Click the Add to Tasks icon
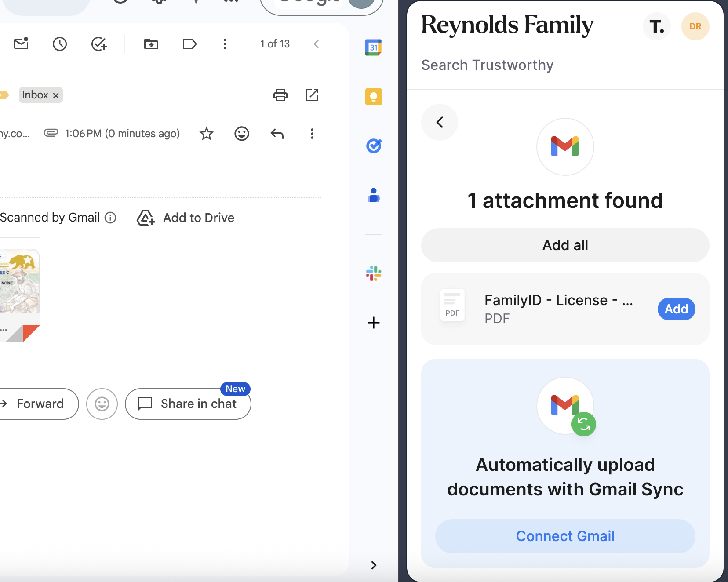This screenshot has width=728, height=582. pos(99,44)
